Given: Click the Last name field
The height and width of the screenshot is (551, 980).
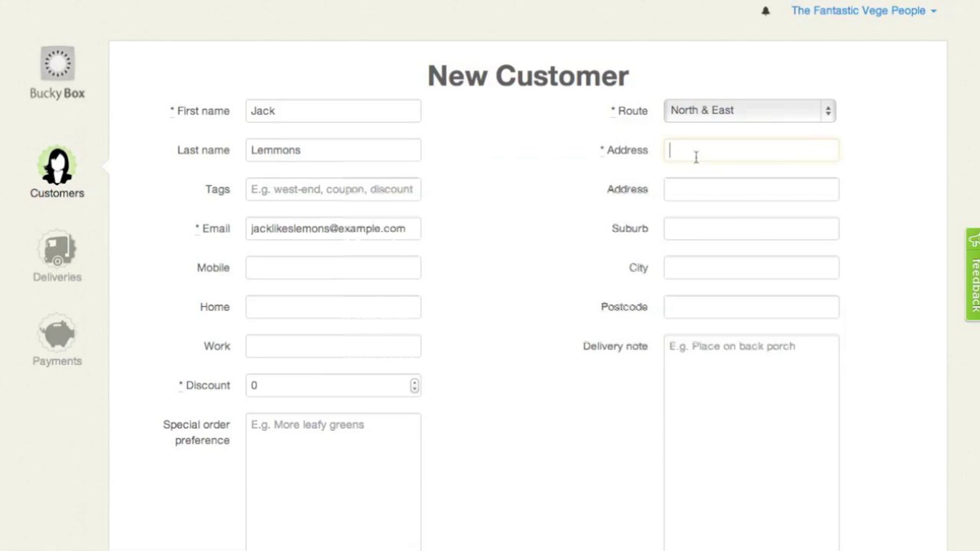Looking at the screenshot, I should [333, 150].
